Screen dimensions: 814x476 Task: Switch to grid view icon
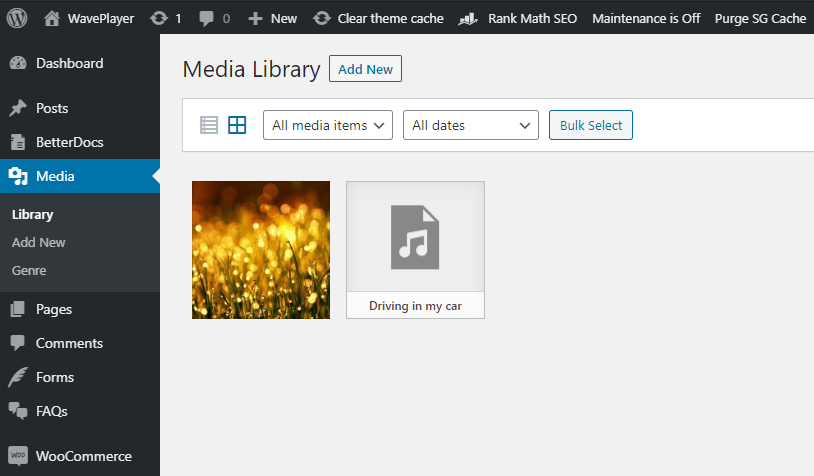237,125
